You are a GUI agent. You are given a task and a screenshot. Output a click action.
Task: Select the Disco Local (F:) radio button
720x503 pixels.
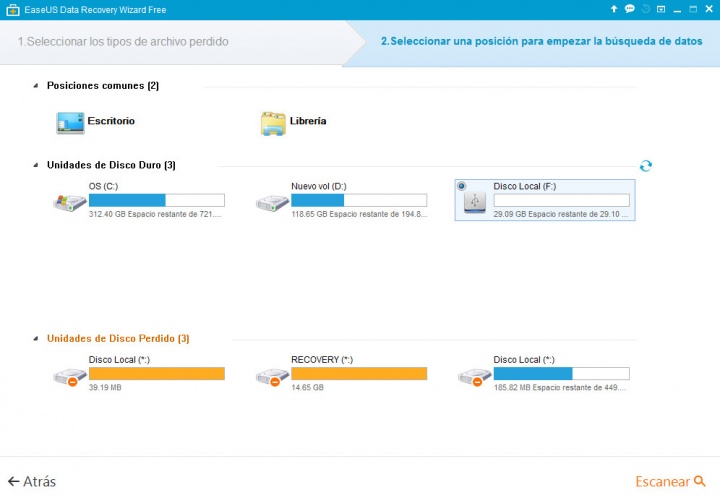(x=461, y=186)
